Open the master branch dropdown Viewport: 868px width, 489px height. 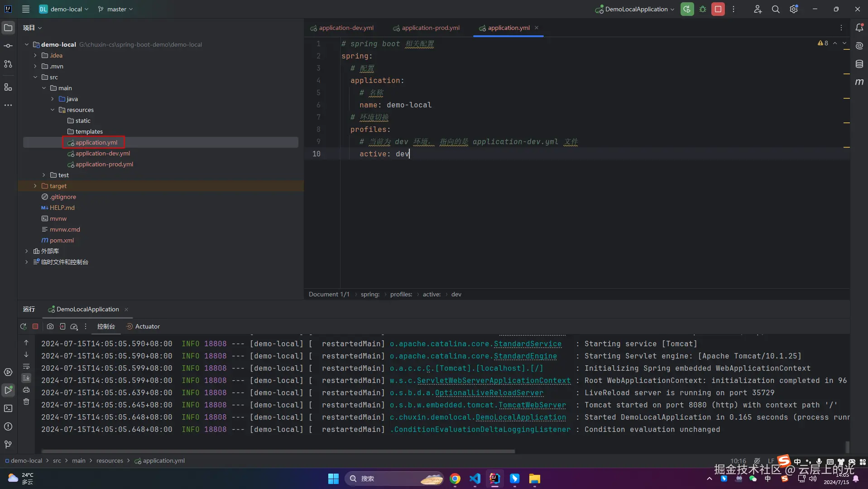[116, 9]
